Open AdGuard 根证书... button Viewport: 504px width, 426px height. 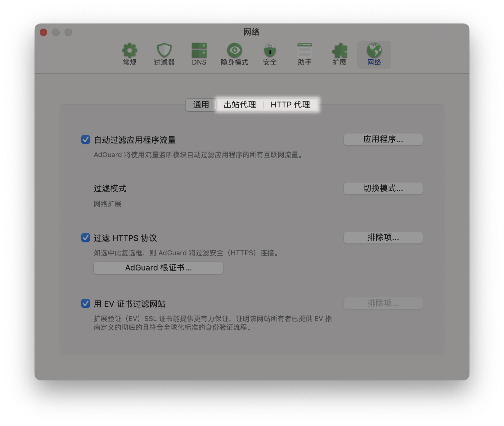click(159, 268)
